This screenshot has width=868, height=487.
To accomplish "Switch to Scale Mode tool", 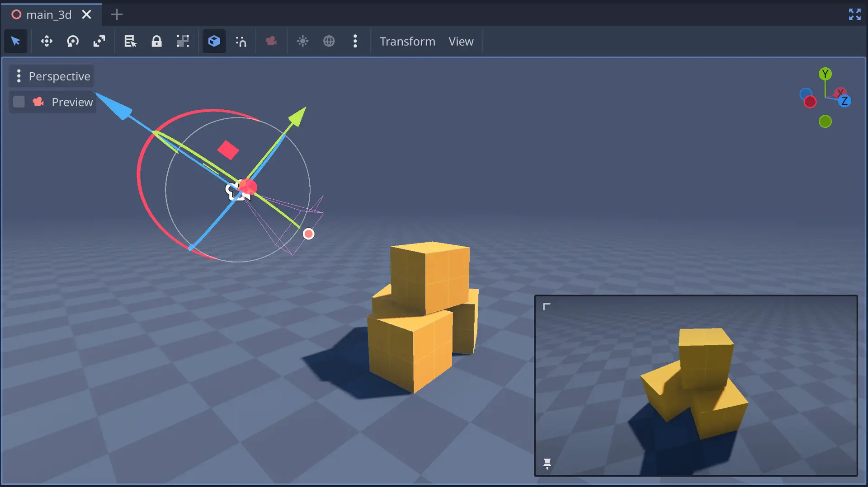I will 99,41.
